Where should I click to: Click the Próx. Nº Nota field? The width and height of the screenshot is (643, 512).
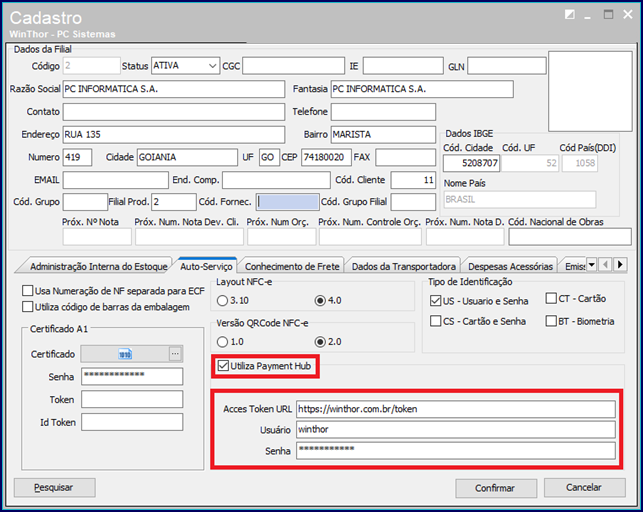coord(97,237)
